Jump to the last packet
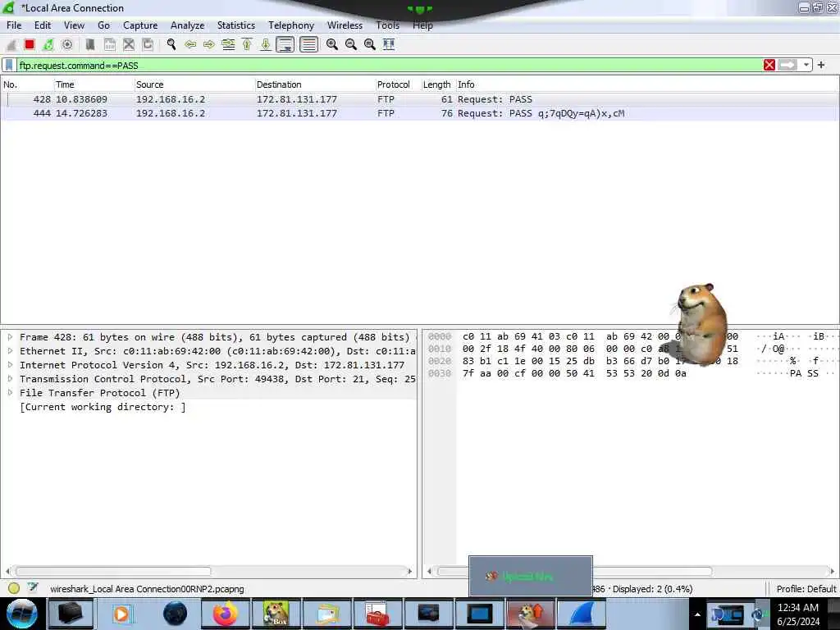This screenshot has height=630, width=840. pos(266,44)
